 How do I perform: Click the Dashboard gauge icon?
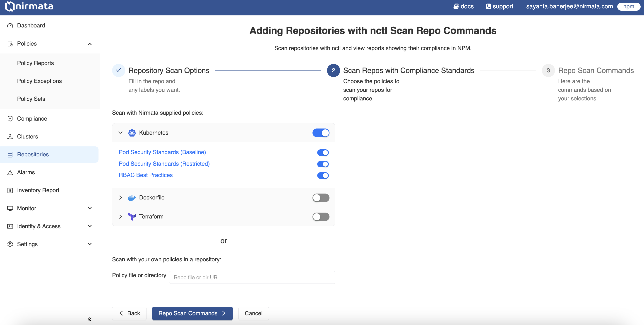(x=10, y=26)
